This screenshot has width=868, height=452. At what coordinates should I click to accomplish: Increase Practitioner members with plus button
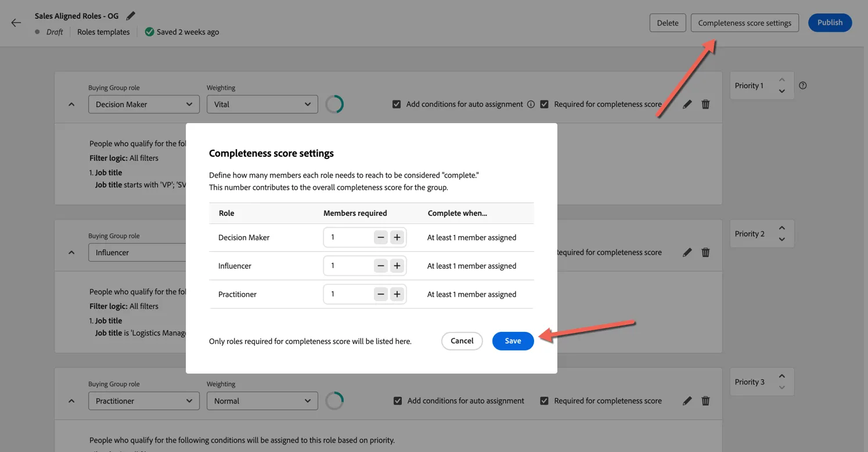[x=397, y=294]
